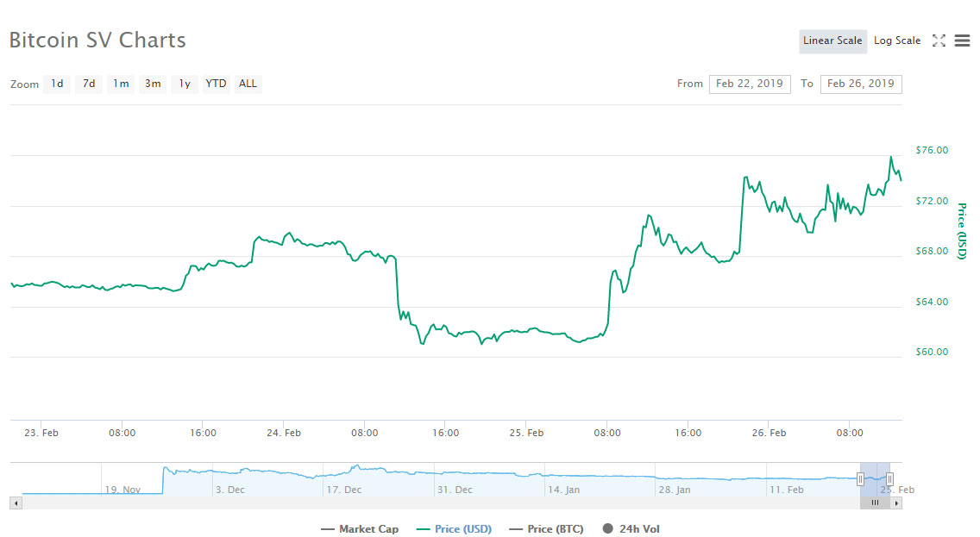Click 28. Jan in the navigator
The height and width of the screenshot is (537, 980).
[x=675, y=490]
